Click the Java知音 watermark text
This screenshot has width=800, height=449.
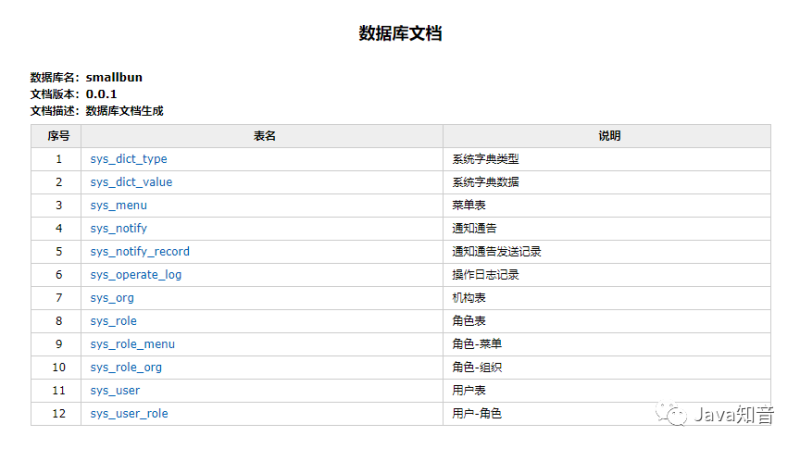coord(734,415)
